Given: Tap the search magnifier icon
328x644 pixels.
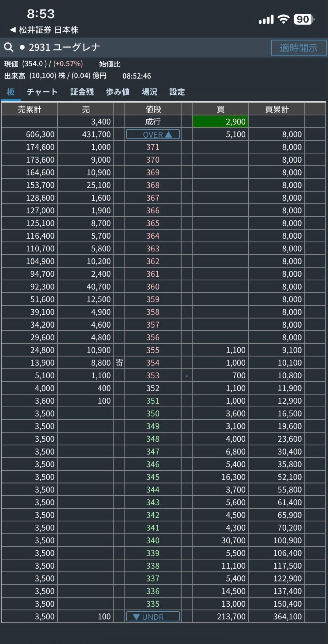Looking at the screenshot, I should [9, 47].
